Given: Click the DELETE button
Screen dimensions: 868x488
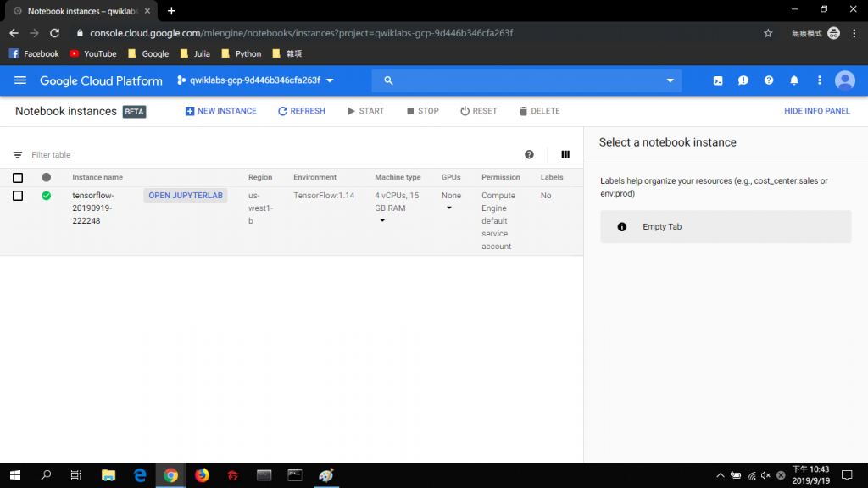Looking at the screenshot, I should coord(540,111).
